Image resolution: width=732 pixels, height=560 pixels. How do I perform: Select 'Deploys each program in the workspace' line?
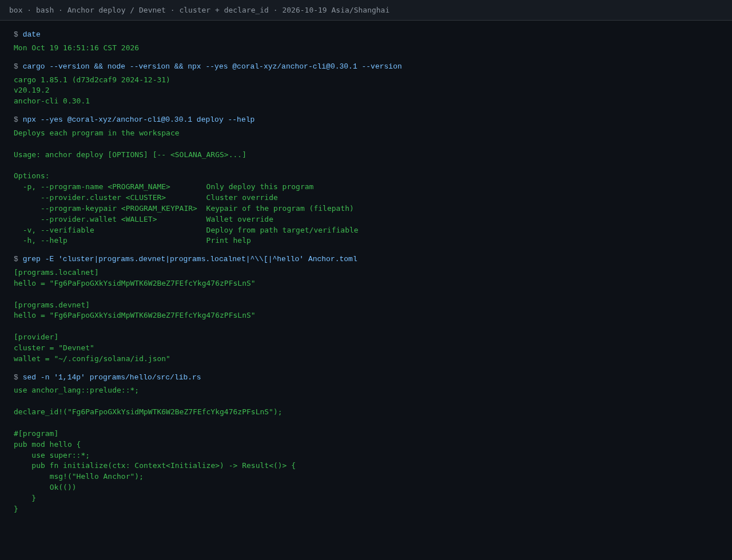coord(97,133)
